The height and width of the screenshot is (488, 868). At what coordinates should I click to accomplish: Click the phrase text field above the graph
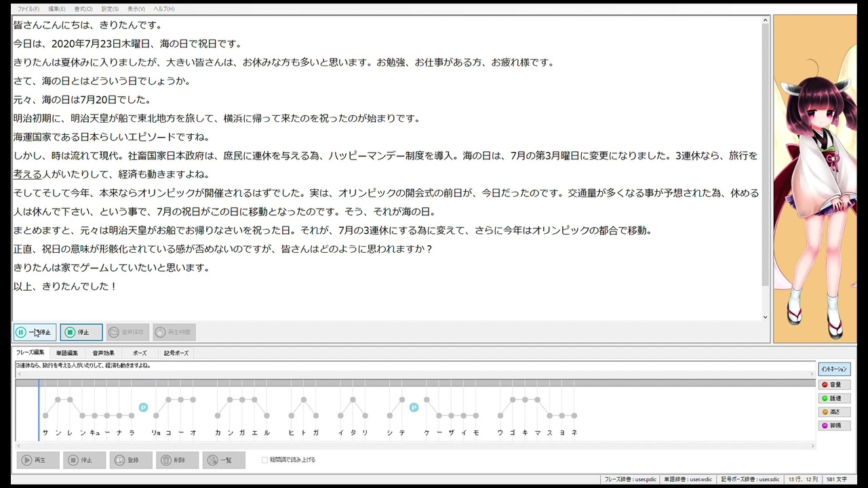pyautogui.click(x=415, y=365)
